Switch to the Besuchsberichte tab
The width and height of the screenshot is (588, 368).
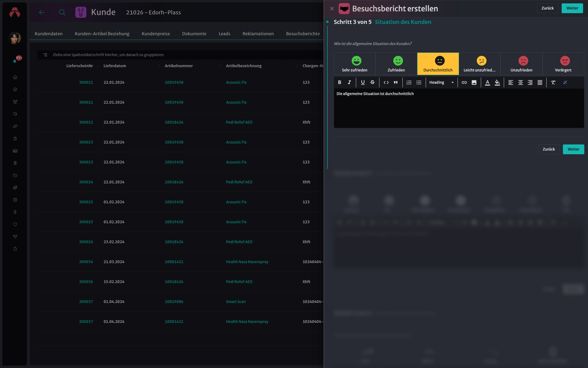[303, 34]
